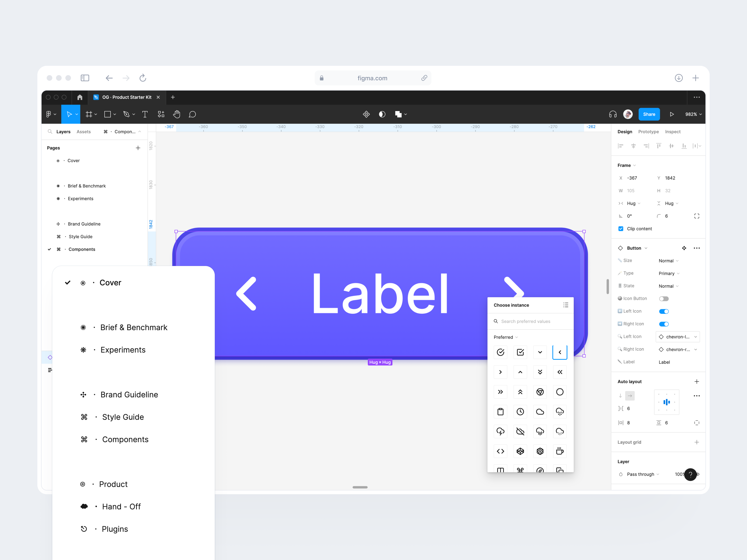Toggle the Icon Button switch
Image resolution: width=747 pixels, height=560 pixels.
tap(664, 299)
